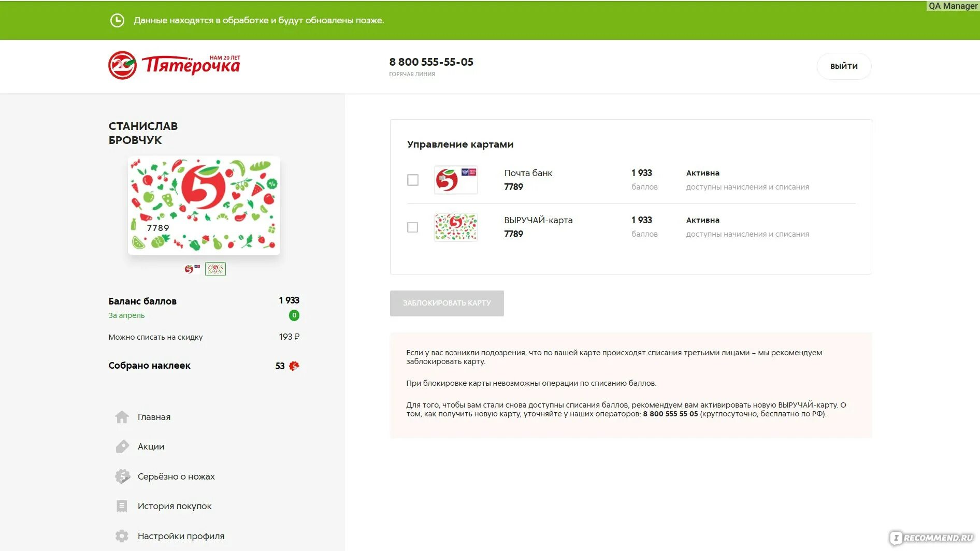
Task: Click Можно списать на скидку text
Action: pyautogui.click(x=155, y=337)
